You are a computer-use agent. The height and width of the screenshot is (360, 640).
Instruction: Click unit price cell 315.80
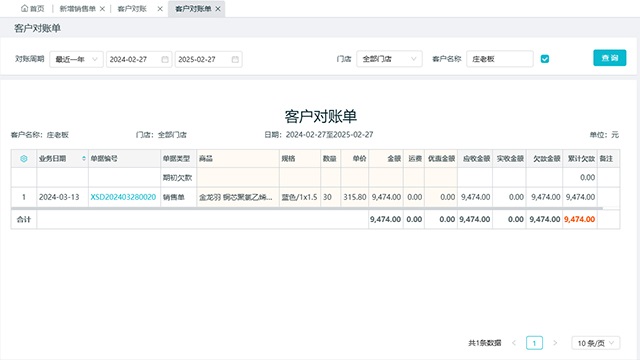(x=355, y=197)
